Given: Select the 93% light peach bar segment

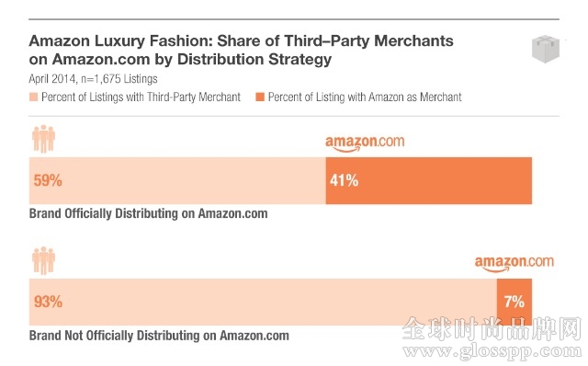Looking at the screenshot, I should click(263, 302).
